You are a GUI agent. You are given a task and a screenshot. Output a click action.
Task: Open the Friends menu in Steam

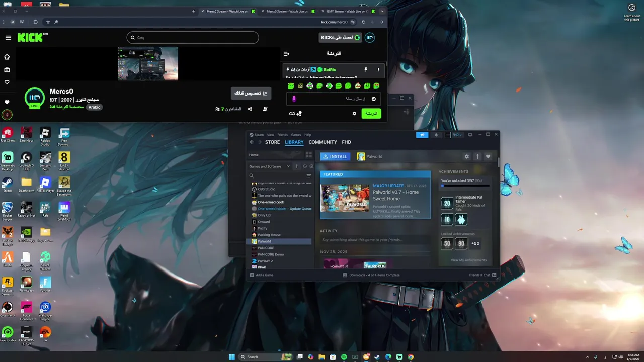283,135
